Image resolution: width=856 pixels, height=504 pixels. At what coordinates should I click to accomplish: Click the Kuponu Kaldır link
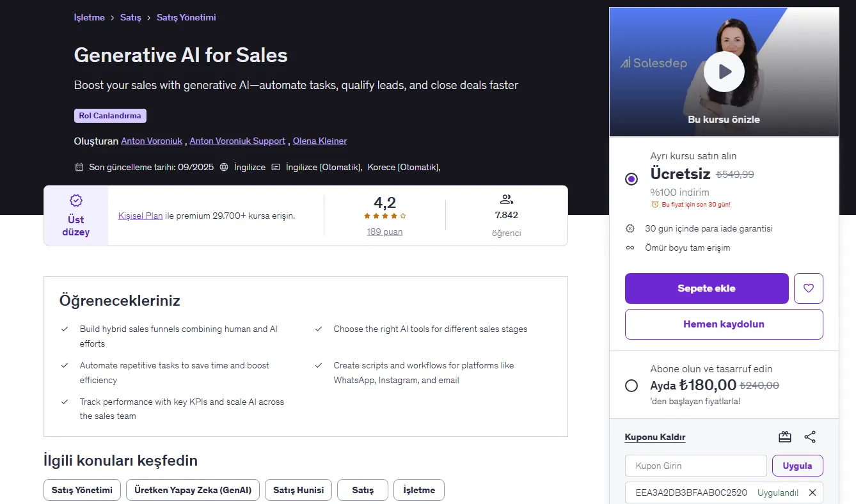point(655,437)
